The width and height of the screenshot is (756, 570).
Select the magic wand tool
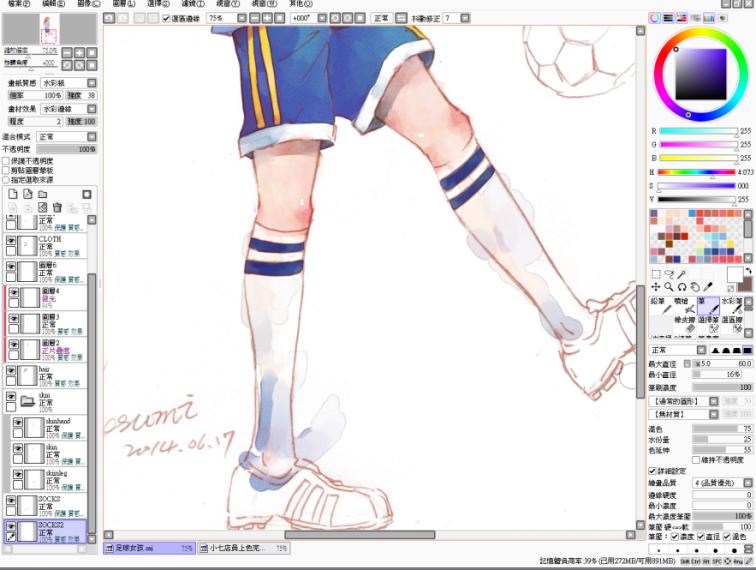[x=681, y=274]
